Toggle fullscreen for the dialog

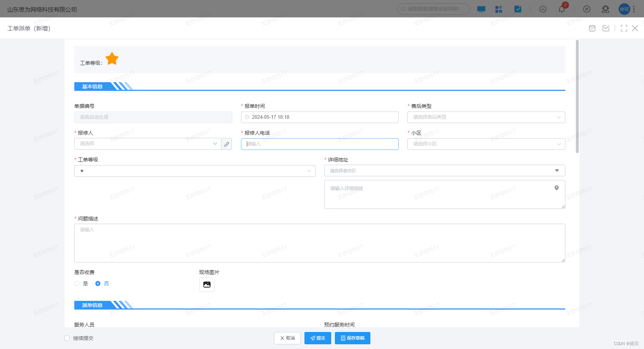pyautogui.click(x=624, y=28)
